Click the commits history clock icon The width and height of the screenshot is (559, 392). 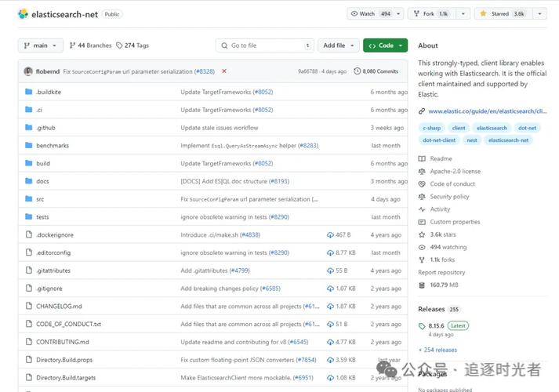[x=357, y=71]
